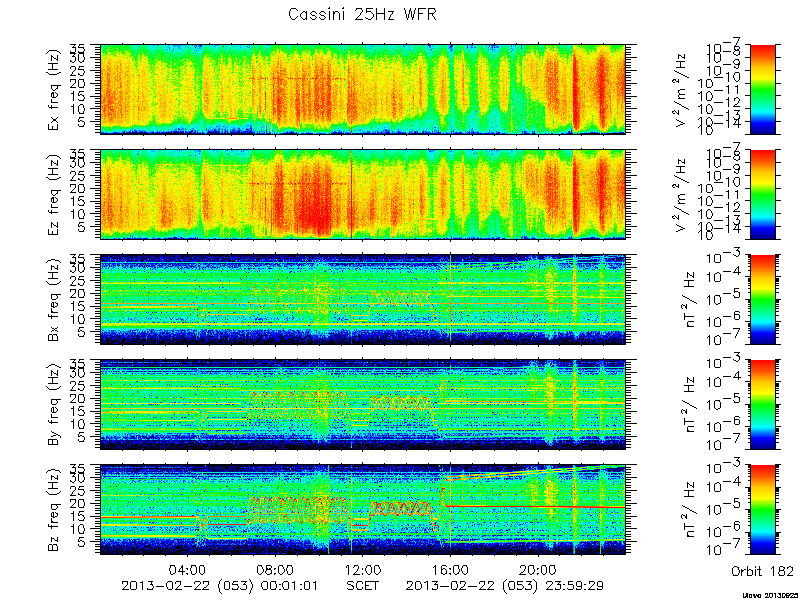Select the "Bx freq (Hz)" axis label
This screenshot has width=800, height=600.
pos(54,299)
